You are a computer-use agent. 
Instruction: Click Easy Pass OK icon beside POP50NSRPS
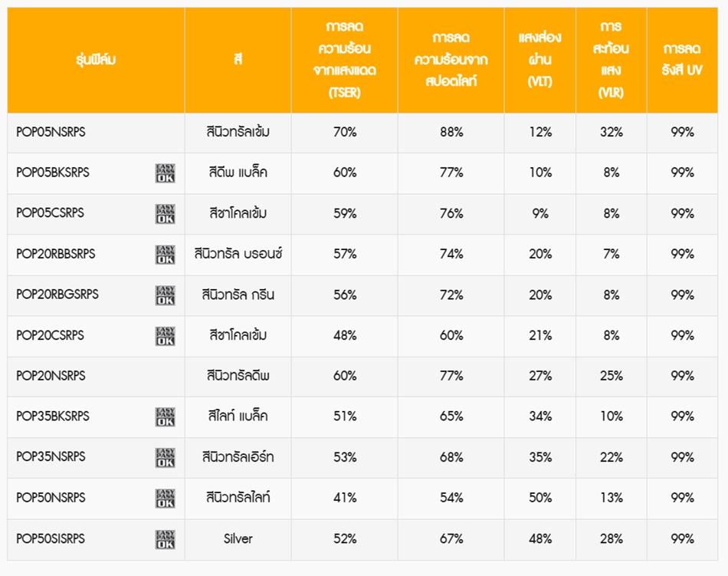[x=166, y=498]
